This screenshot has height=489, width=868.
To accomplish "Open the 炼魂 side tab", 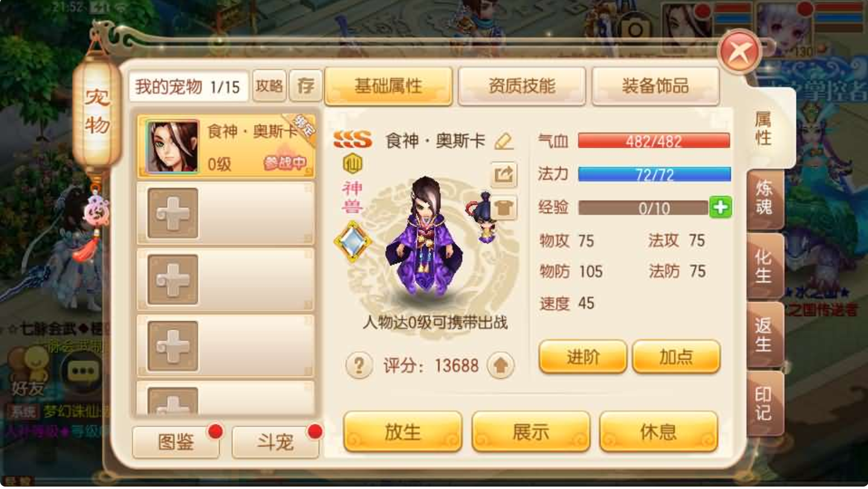I will coord(764,197).
